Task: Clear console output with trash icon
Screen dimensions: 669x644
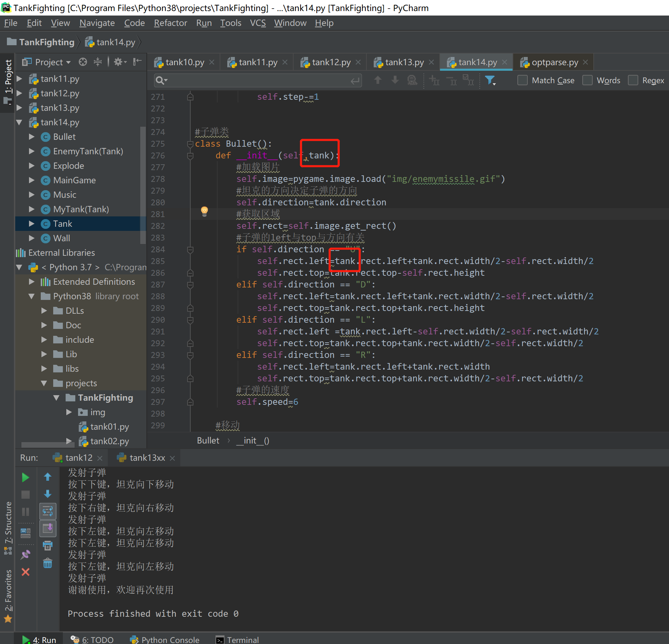Action: point(48,563)
